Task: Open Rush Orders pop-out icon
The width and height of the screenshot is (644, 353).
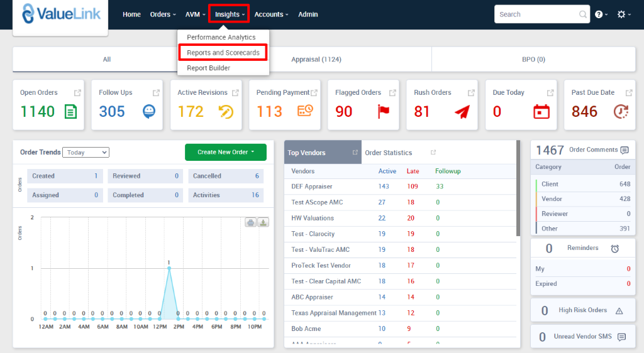Action: coord(471,93)
